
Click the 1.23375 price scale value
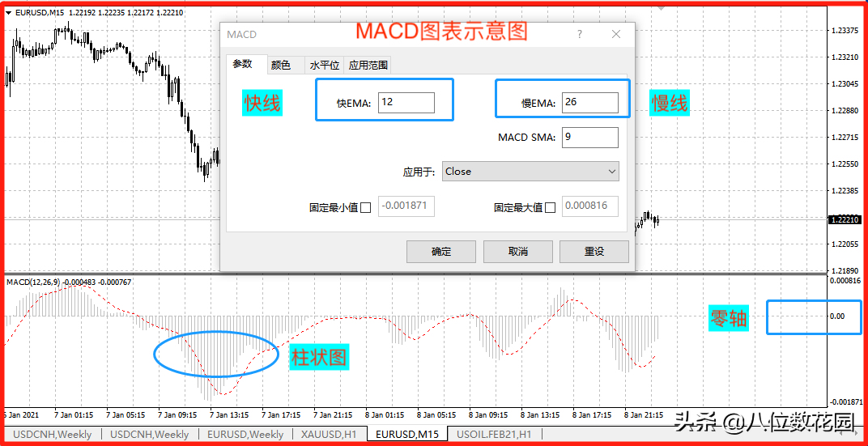click(x=845, y=31)
